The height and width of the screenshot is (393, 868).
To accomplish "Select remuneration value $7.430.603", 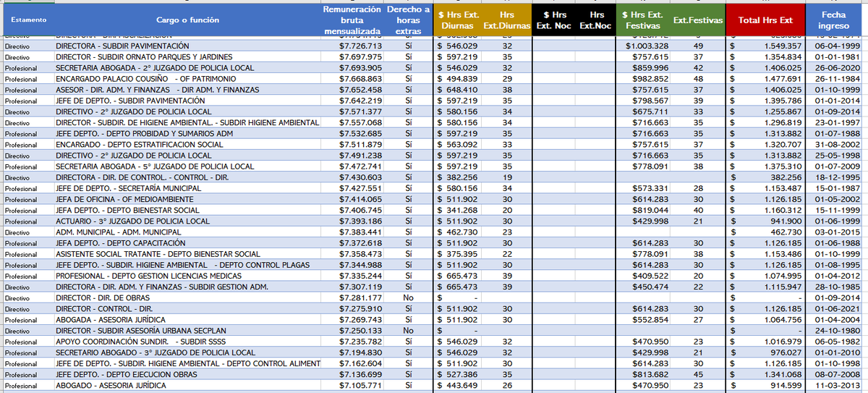I will click(361, 177).
